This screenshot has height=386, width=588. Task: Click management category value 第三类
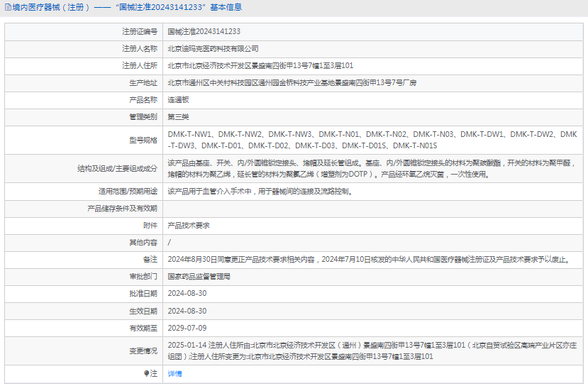point(178,116)
